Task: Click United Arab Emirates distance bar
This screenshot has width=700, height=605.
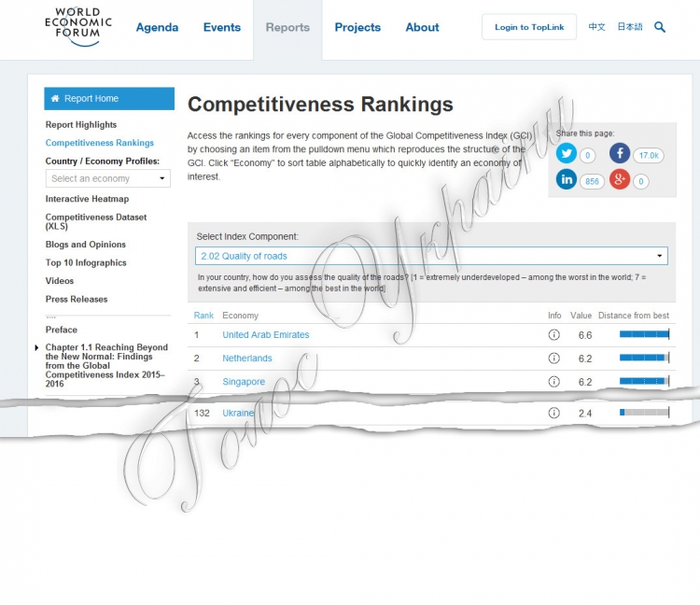Action: 645,334
